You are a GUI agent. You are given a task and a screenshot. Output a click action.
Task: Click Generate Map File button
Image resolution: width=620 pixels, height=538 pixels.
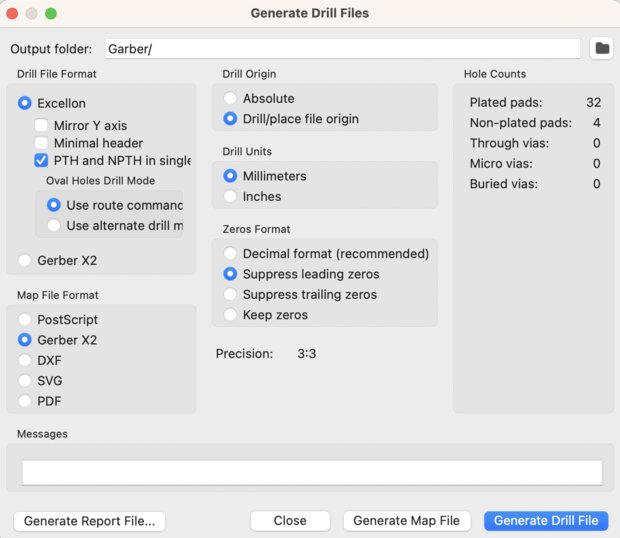tap(407, 521)
